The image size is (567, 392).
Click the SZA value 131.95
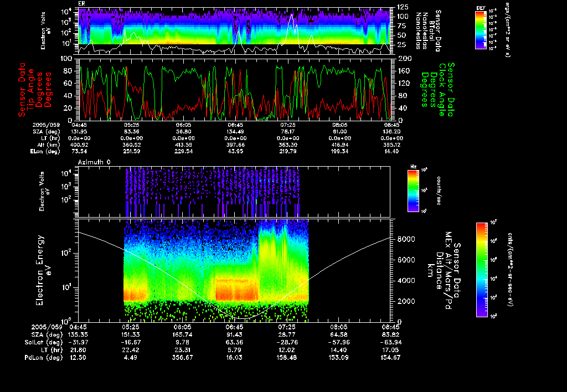pos(80,132)
